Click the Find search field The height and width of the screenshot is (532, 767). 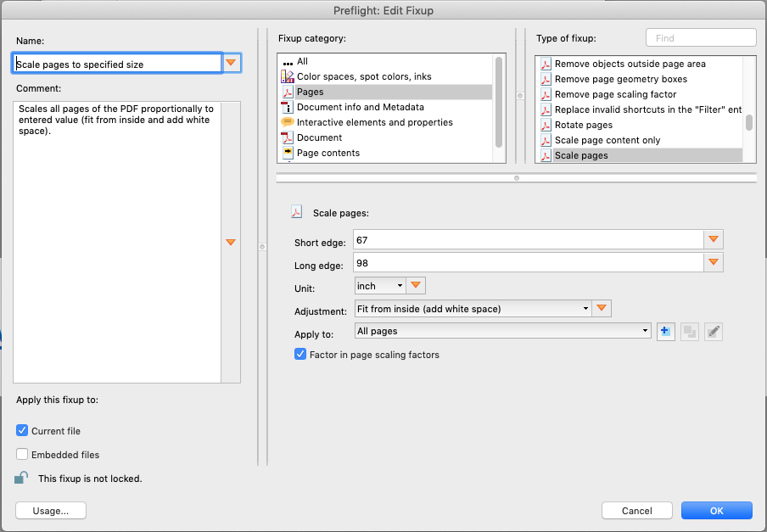click(x=700, y=38)
